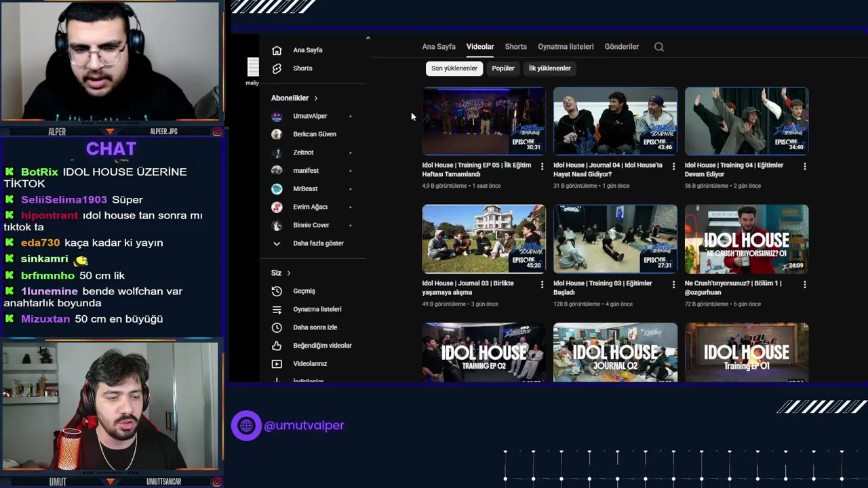
Task: Click the channel search magnifier icon
Action: coord(659,47)
